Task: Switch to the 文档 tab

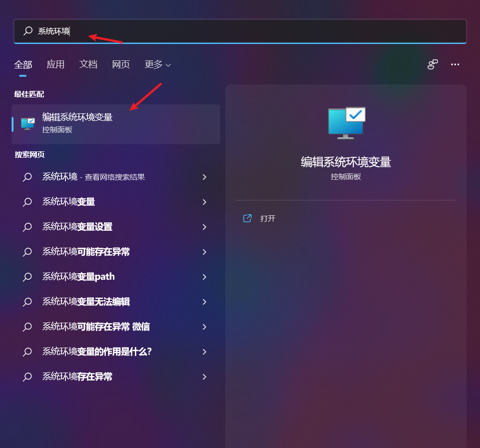Action: (x=88, y=64)
